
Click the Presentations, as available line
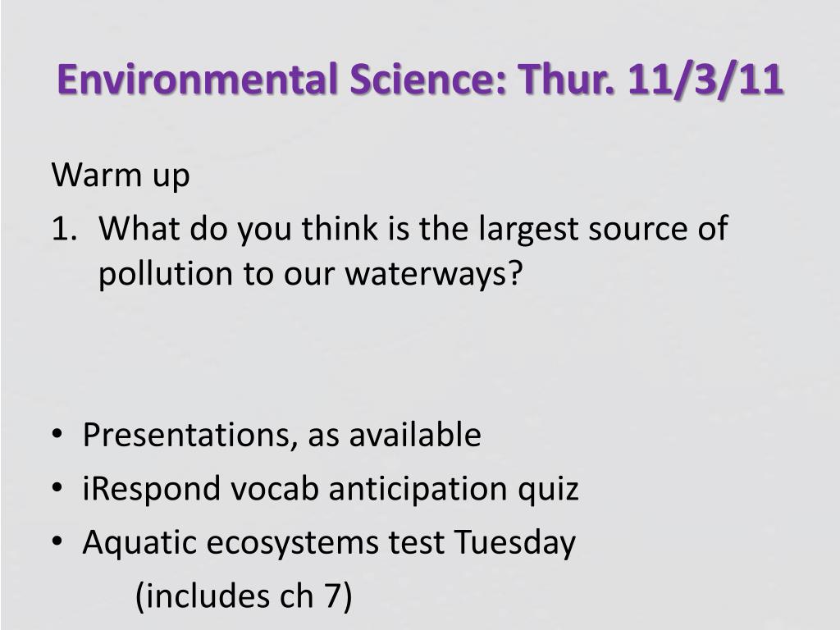click(282, 435)
